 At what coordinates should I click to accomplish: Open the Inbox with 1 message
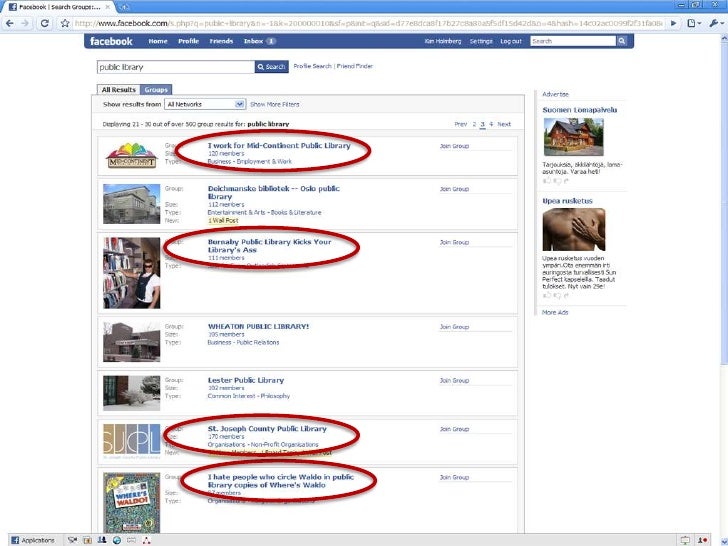tap(260, 41)
